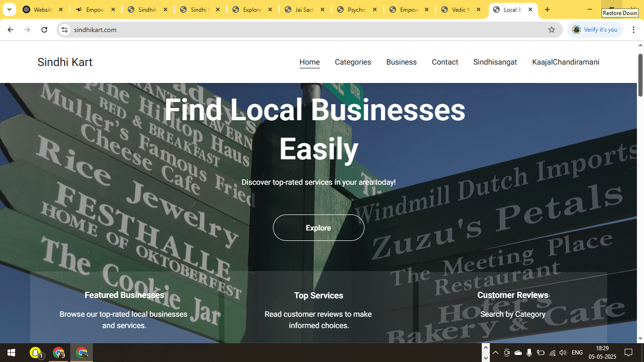Image resolution: width=644 pixels, height=362 pixels.
Task: Switch to the Psychic browser tab
Action: 356,9
